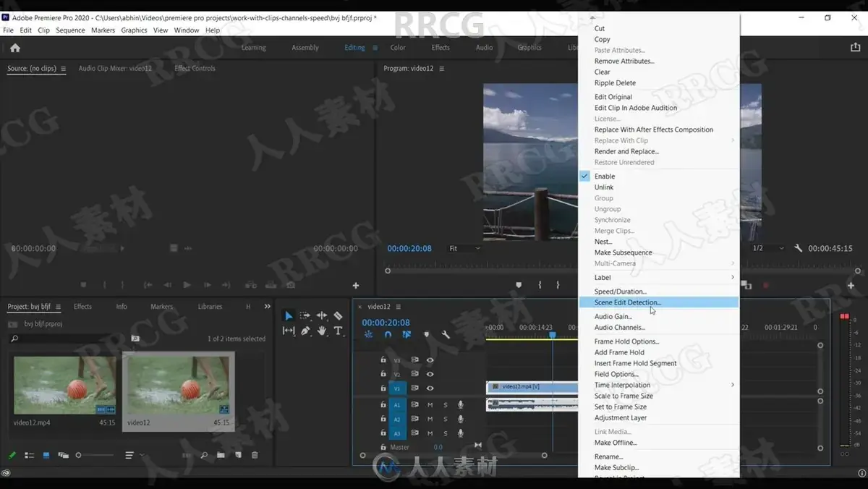Viewport: 868px width, 489px height.
Task: Open the video12 timeline panel menu
Action: [398, 307]
